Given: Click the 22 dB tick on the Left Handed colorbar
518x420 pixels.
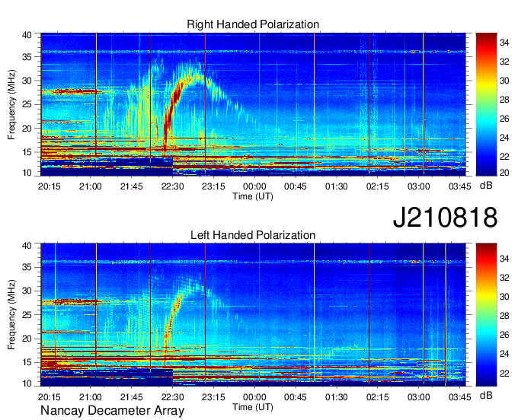Looking at the screenshot, I should [x=504, y=374].
